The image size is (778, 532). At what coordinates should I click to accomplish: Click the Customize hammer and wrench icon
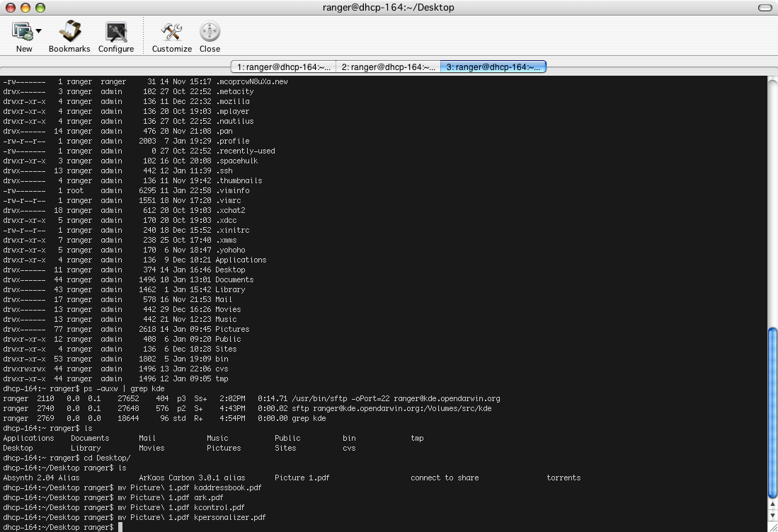point(172,32)
